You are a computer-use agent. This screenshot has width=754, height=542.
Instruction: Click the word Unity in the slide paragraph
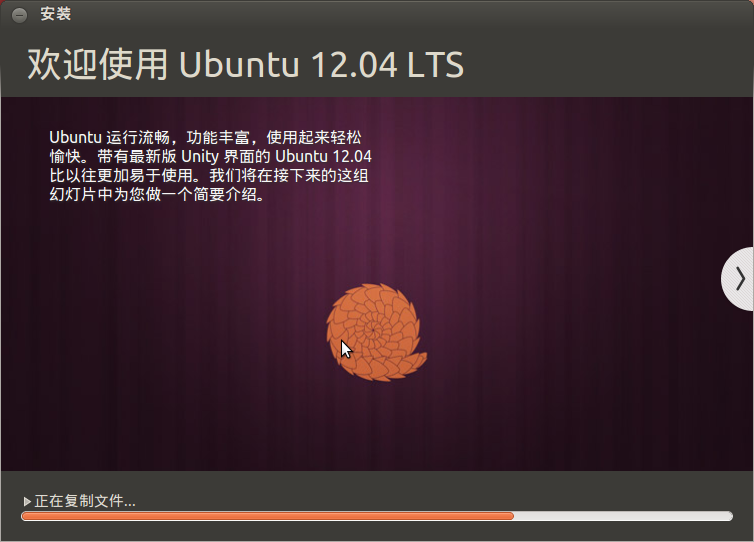pos(200,157)
